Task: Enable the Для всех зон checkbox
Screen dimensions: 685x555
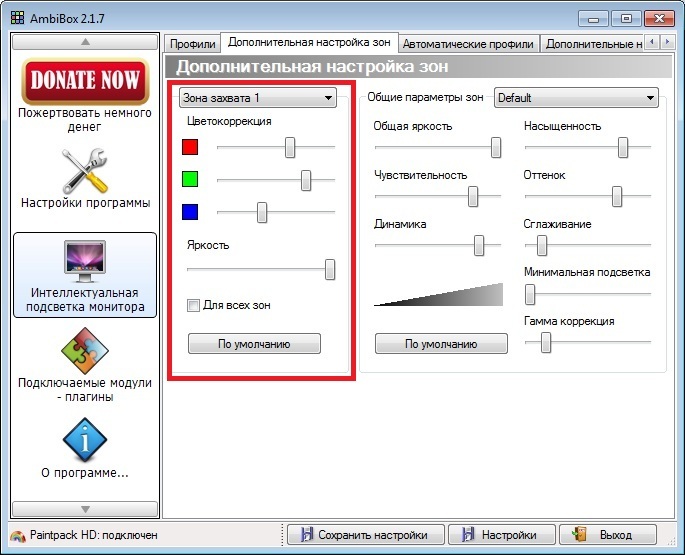Action: click(193, 305)
